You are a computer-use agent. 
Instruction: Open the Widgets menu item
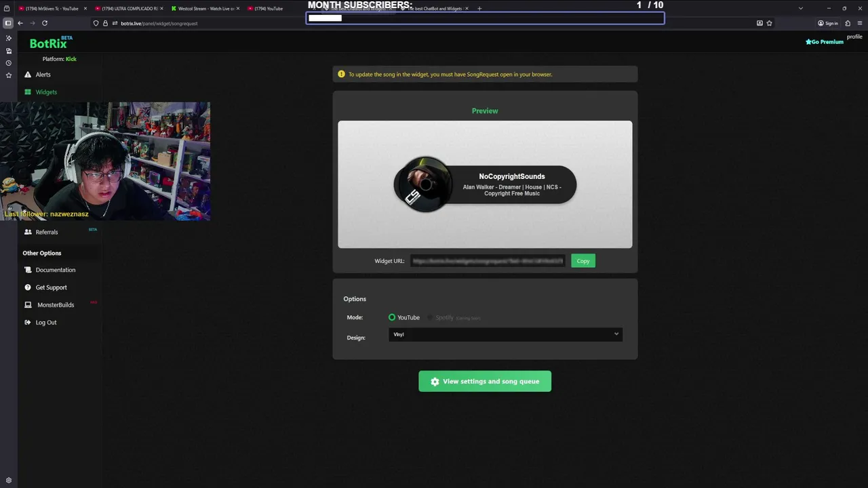[x=46, y=92]
